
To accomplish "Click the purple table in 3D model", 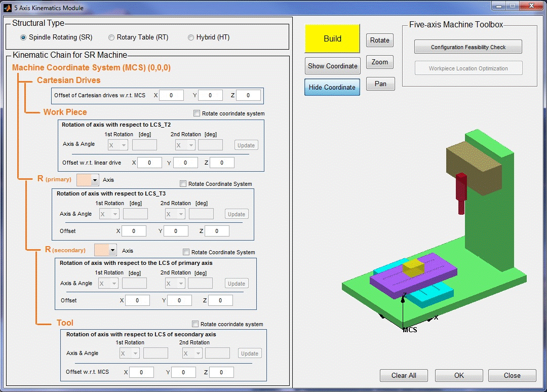I will (x=394, y=283).
